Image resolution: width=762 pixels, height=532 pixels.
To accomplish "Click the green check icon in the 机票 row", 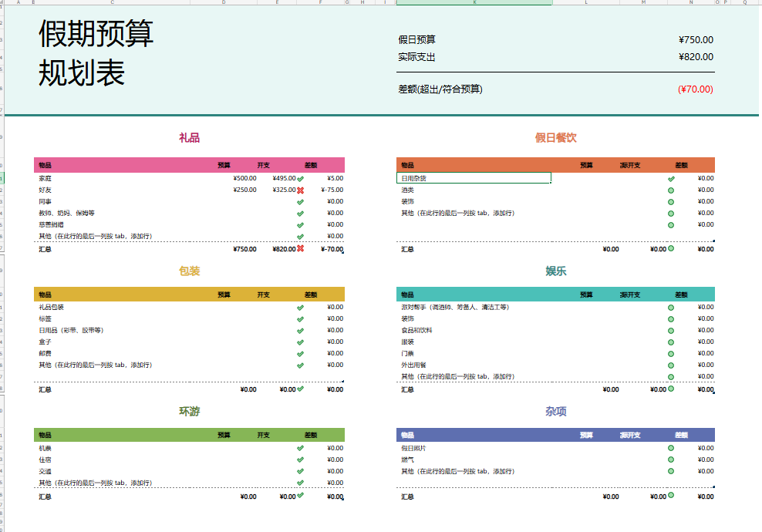I will 300,449.
